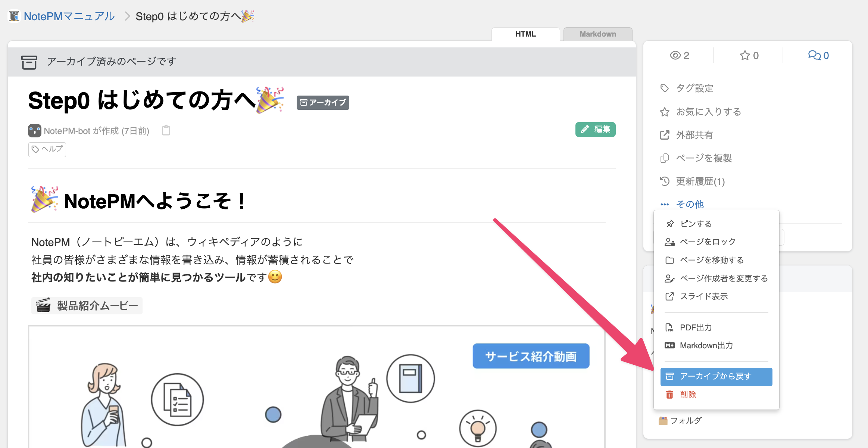The image size is (868, 448).
Task: Open the comments count icon
Action: (814, 55)
